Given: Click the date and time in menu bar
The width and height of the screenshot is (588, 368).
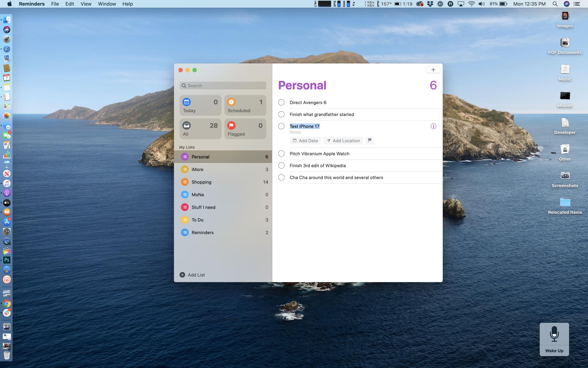Looking at the screenshot, I should pos(529,4).
